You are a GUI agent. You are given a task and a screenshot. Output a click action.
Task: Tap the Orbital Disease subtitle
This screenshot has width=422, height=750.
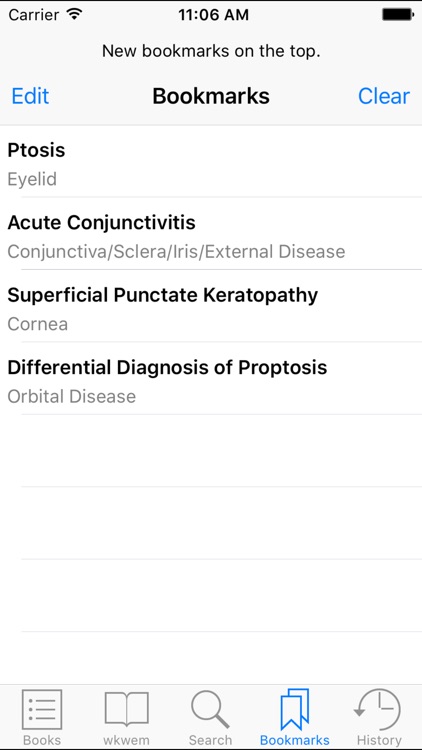coord(72,397)
